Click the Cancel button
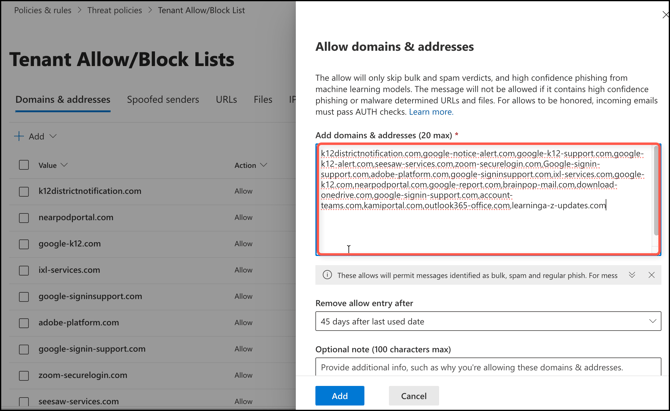This screenshot has width=670, height=411. coord(413,396)
